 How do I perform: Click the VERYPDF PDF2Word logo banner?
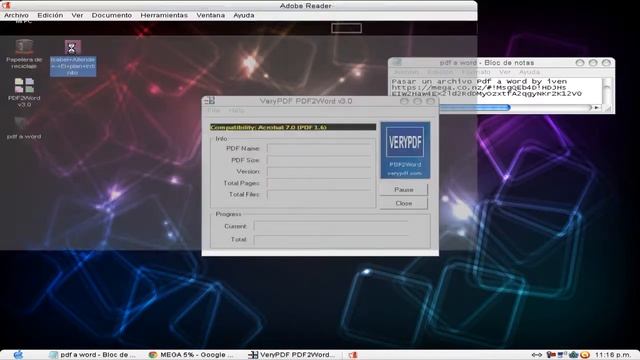click(405, 150)
